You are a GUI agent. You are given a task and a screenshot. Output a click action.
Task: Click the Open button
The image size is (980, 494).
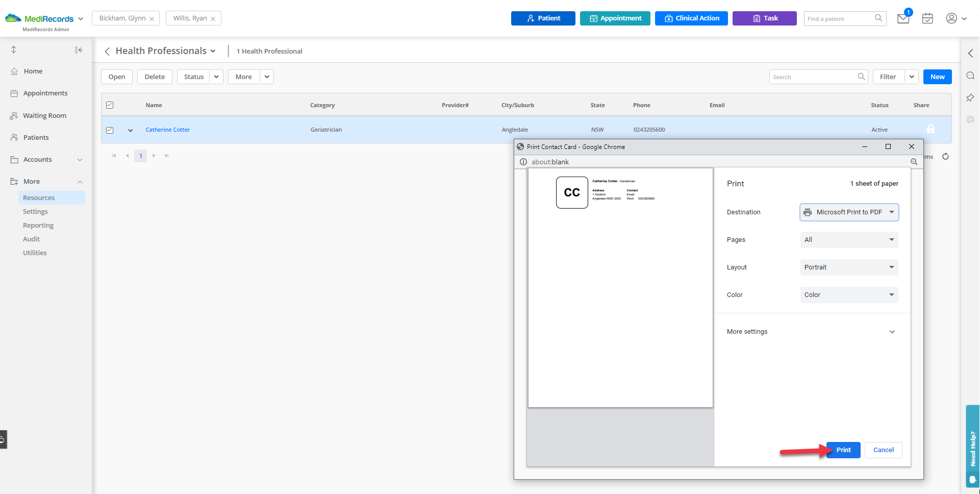pyautogui.click(x=117, y=77)
